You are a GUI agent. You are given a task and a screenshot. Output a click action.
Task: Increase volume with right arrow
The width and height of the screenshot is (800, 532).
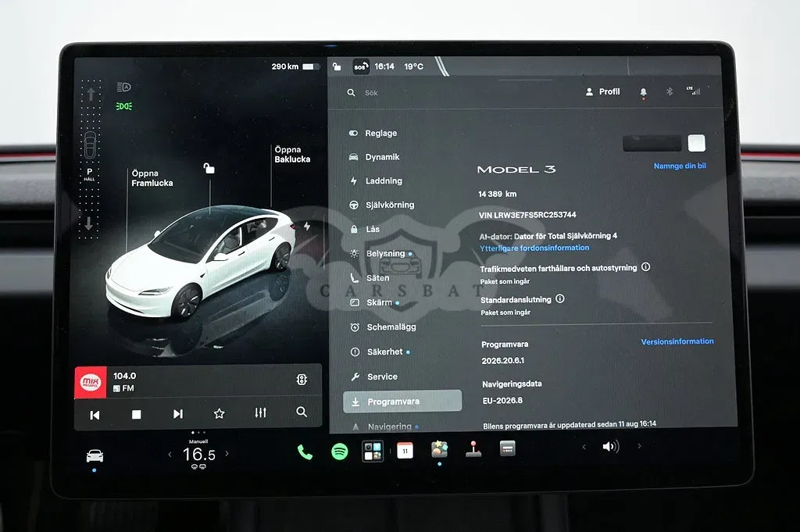tap(639, 446)
